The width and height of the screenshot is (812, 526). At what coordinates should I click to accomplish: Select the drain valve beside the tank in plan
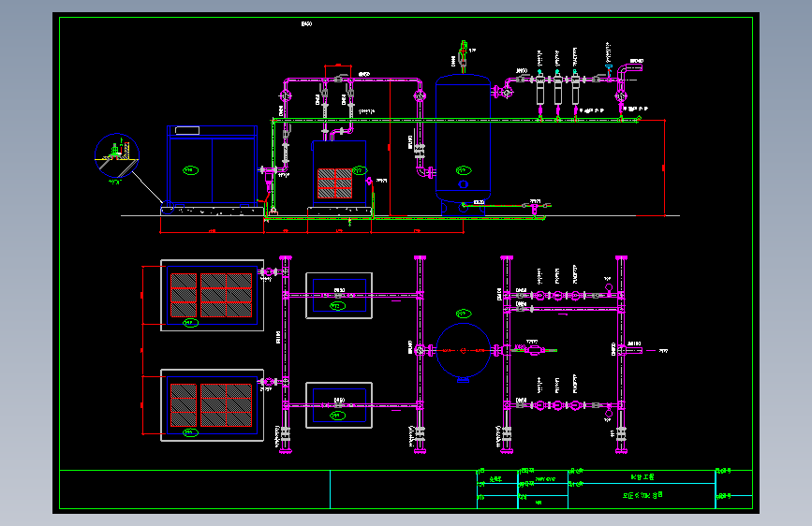(535, 350)
